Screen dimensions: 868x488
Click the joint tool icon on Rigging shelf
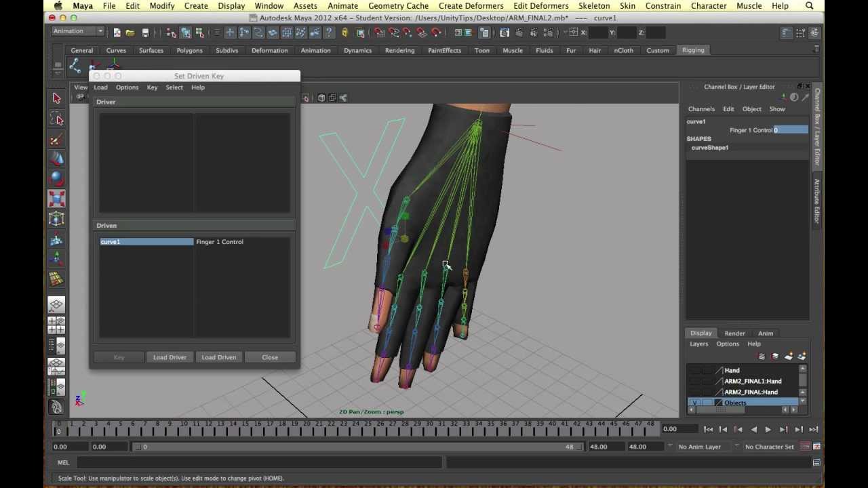pyautogui.click(x=75, y=66)
